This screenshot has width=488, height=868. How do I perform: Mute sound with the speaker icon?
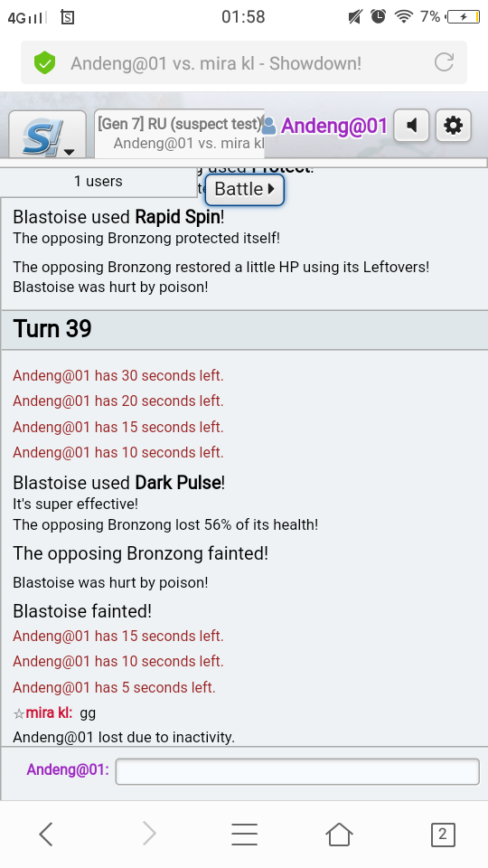coord(411,126)
